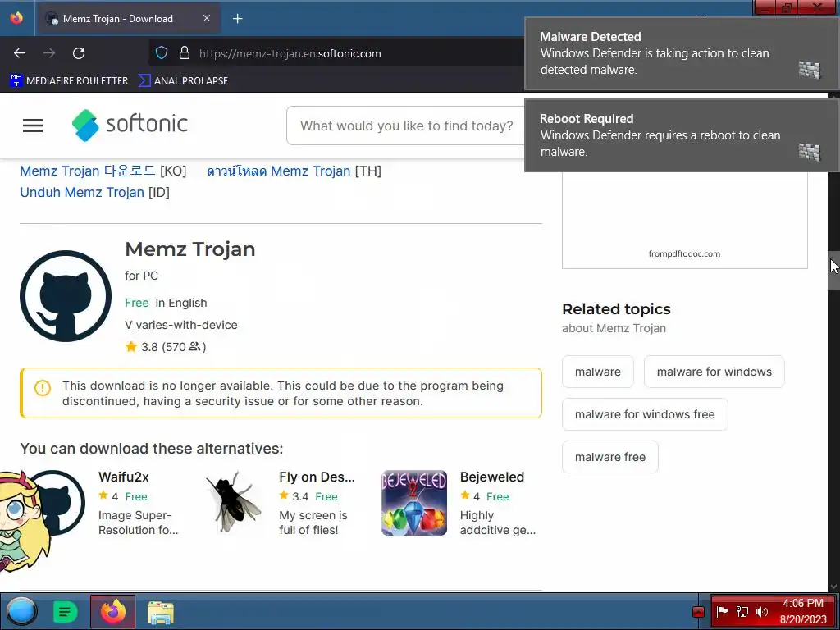The width and height of the screenshot is (840, 630).
Task: Click the Memz Trojan title heading
Action: [190, 249]
